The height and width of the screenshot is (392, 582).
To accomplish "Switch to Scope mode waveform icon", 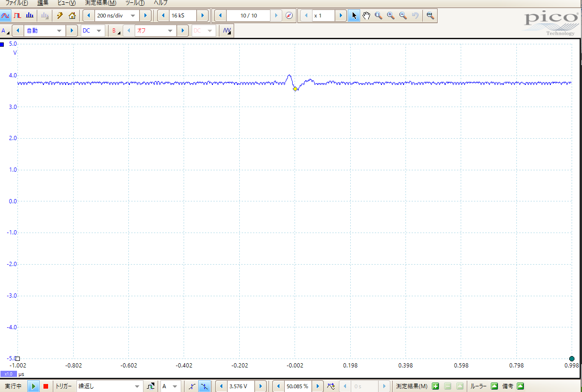I will [x=6, y=16].
